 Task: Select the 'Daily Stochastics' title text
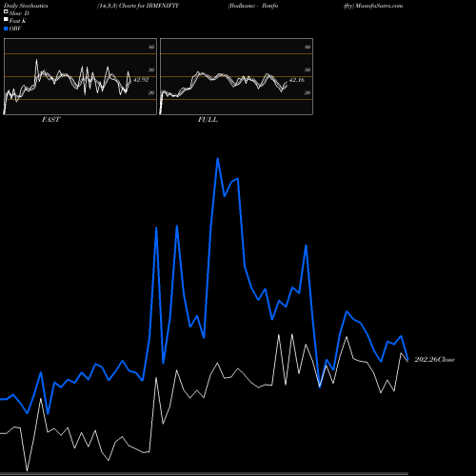coord(26,6)
